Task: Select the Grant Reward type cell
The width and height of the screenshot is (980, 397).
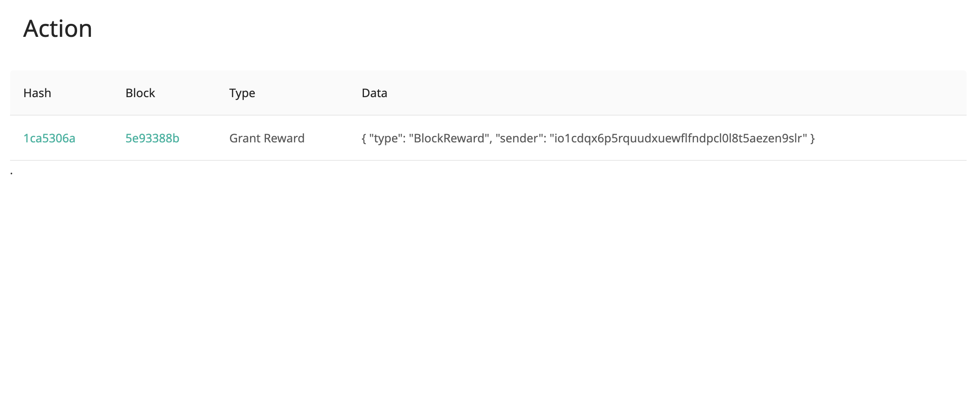Action: (x=267, y=138)
